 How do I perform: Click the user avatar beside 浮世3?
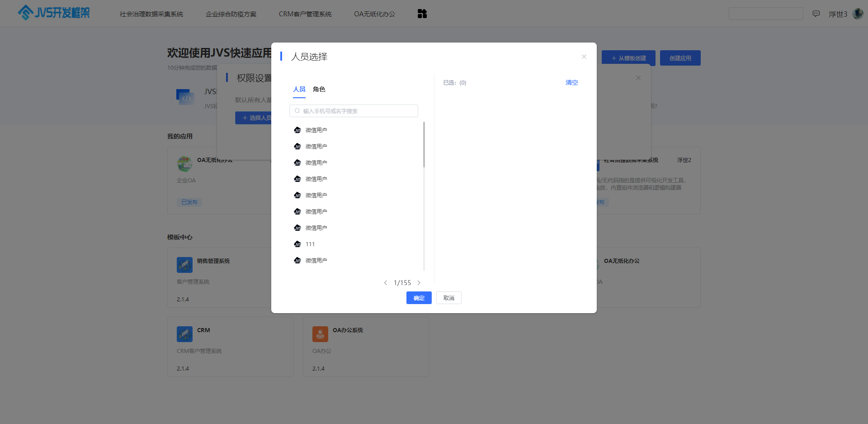(858, 14)
